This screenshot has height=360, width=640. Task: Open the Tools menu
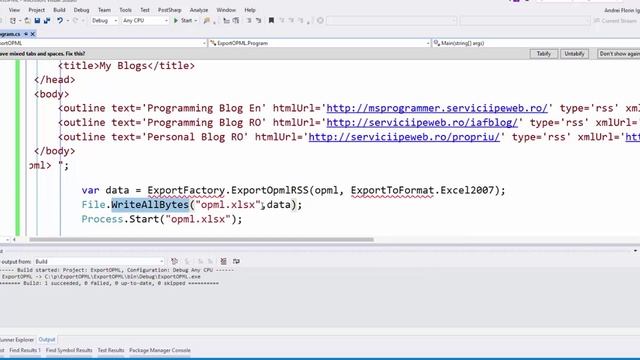tap(125, 10)
